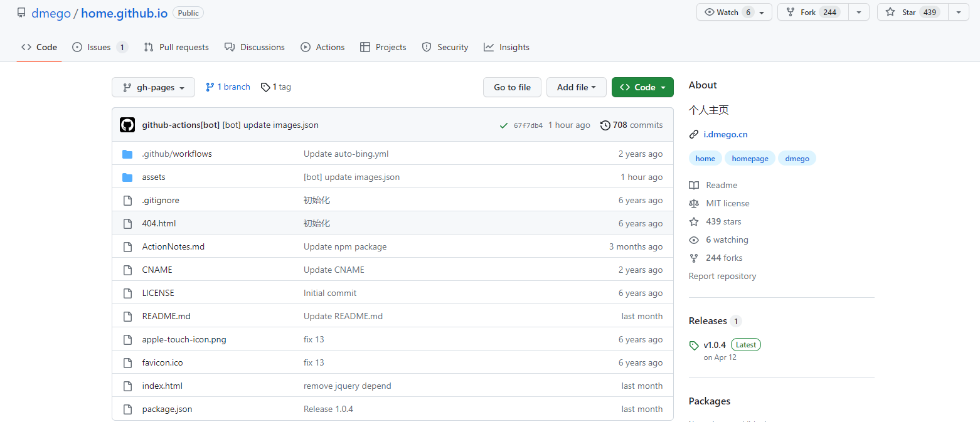980x422 pixels.
Task: Open commit hash 67f7db4
Action: click(528, 125)
